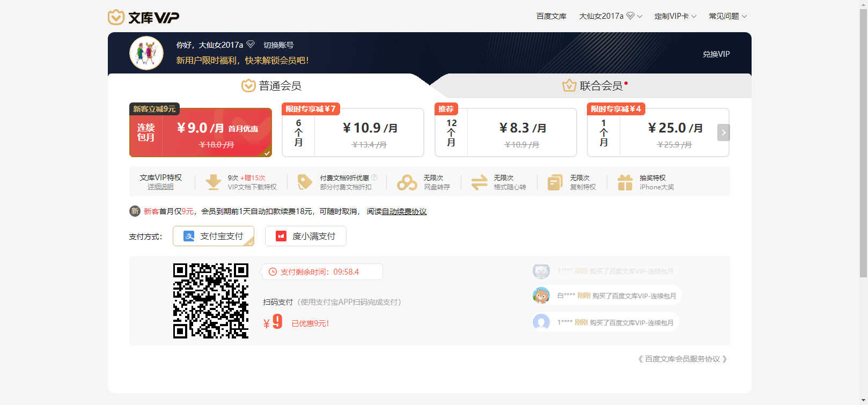Open the user avatar picture
The image size is (868, 405).
click(146, 53)
